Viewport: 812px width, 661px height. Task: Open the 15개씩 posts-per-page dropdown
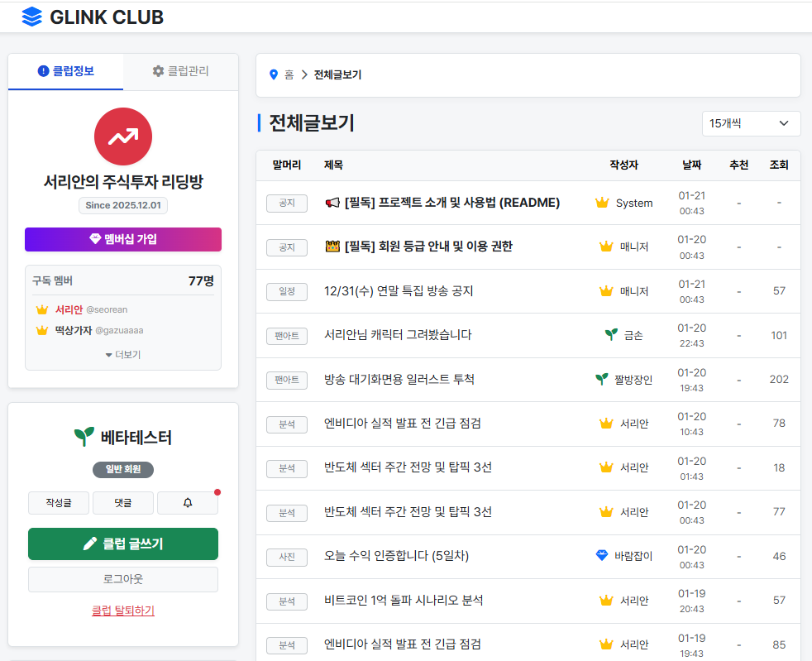[751, 123]
